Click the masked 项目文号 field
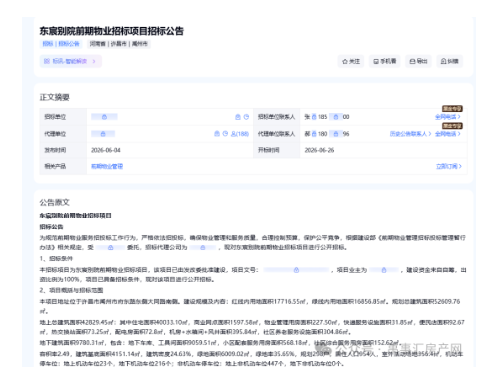Image resolution: width=502 pixels, height=377 pixels. click(x=296, y=270)
